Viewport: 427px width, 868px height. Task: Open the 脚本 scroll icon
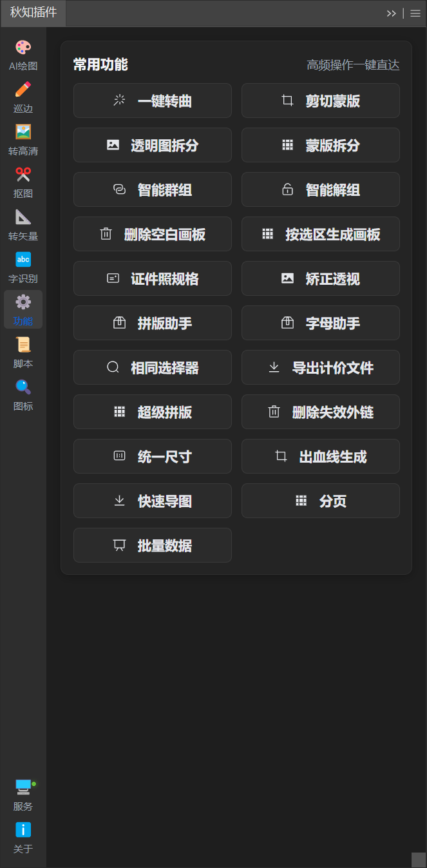click(x=23, y=345)
